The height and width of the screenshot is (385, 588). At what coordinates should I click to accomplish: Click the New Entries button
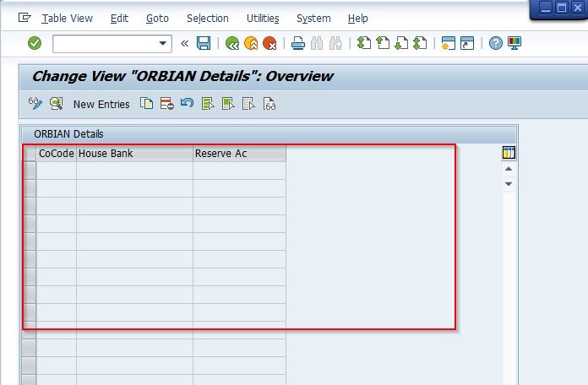[101, 104]
